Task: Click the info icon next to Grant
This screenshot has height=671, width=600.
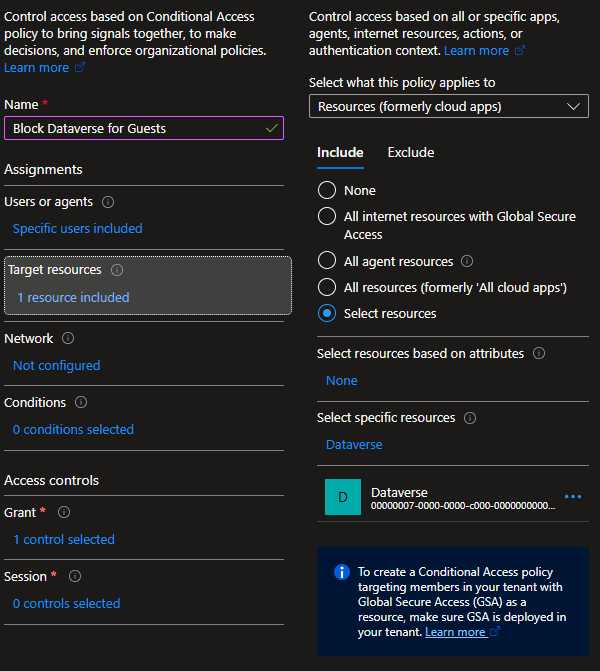Action: click(64, 512)
